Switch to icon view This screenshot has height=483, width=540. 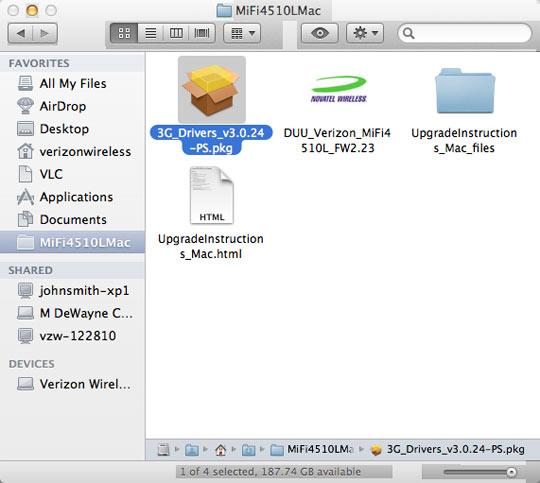(124, 33)
